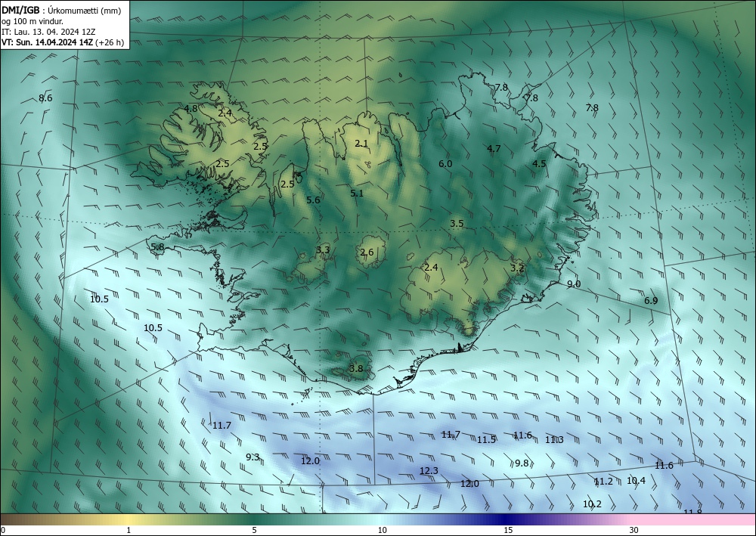Click the 4.8 value label

tap(191, 108)
